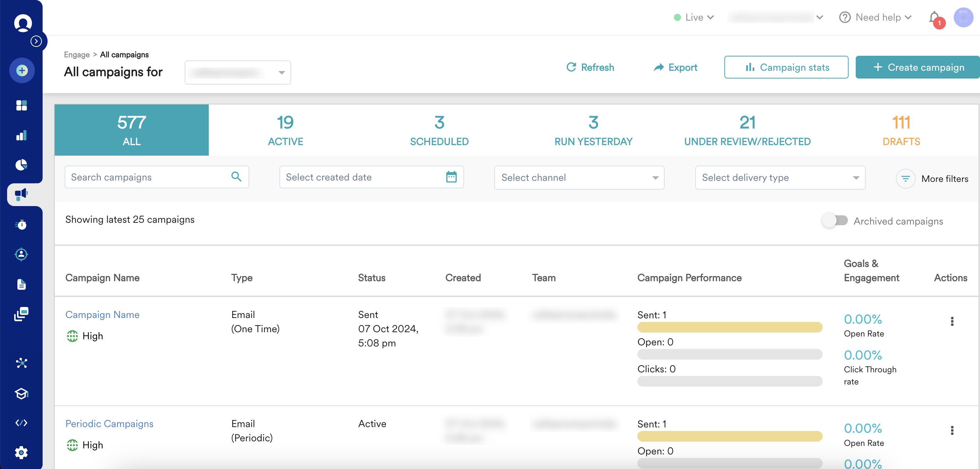This screenshot has width=980, height=469.
Task: Open three-dot actions menu for Campaign Name row
Action: tap(952, 321)
